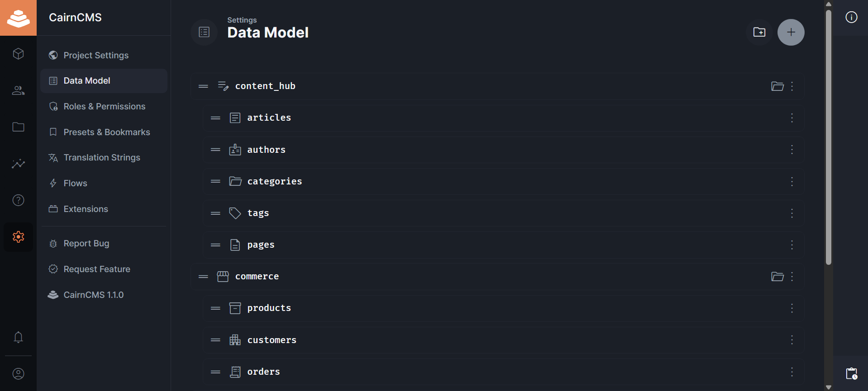Open the user profile avatar icon
Screen dimensions: 868x391
(x=18, y=374)
